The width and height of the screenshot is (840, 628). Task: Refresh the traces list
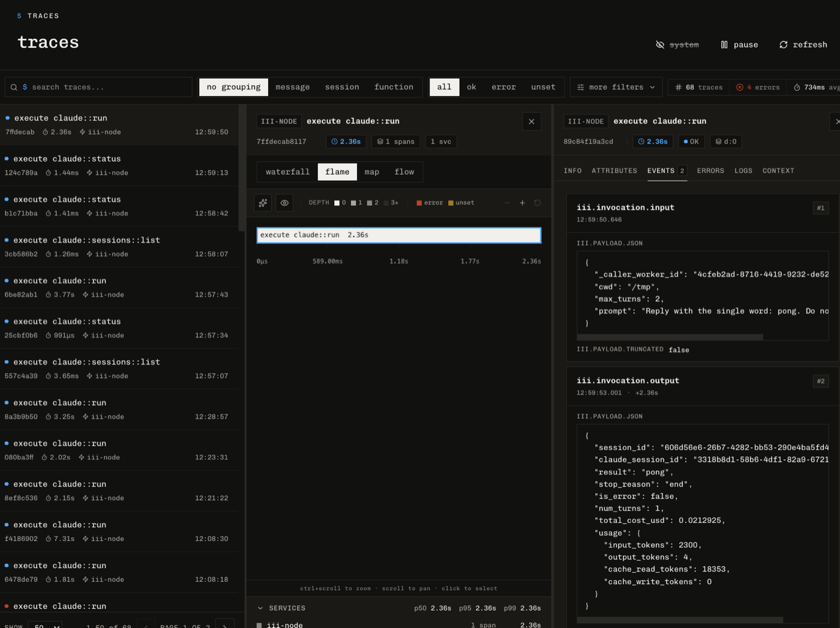tap(803, 44)
